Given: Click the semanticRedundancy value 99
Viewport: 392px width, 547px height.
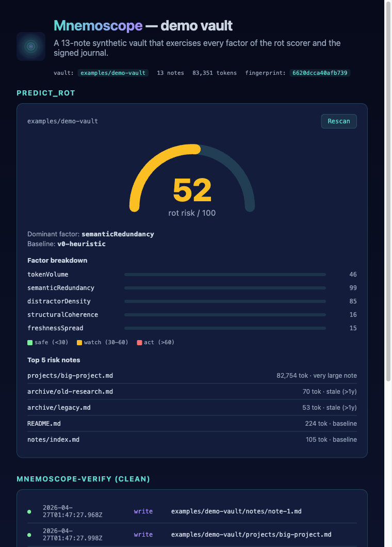Looking at the screenshot, I should point(353,288).
